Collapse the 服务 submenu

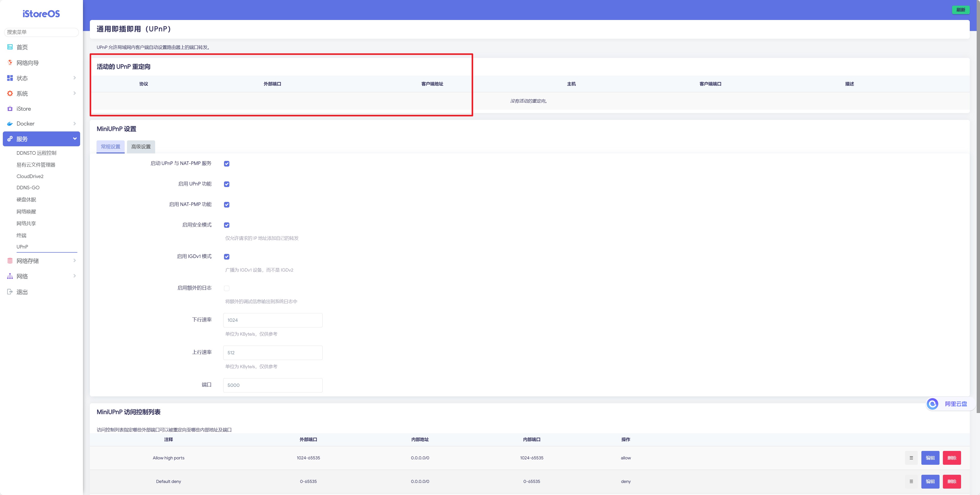74,139
